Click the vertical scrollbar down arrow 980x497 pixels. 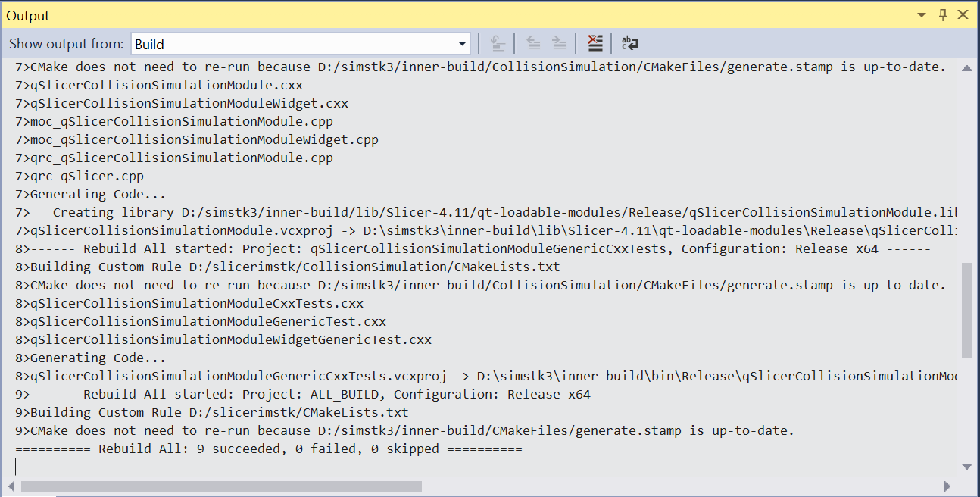(x=966, y=467)
